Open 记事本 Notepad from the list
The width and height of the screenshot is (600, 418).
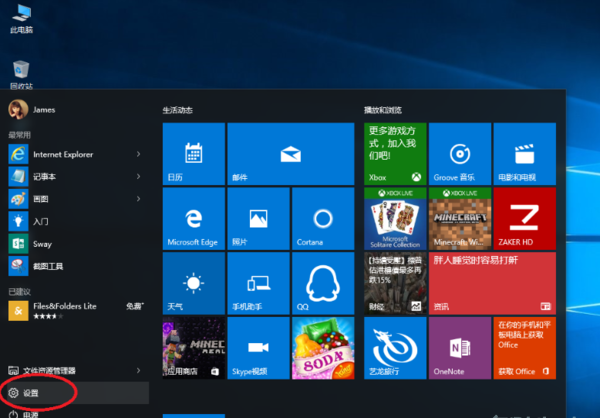pyautogui.click(x=77, y=176)
